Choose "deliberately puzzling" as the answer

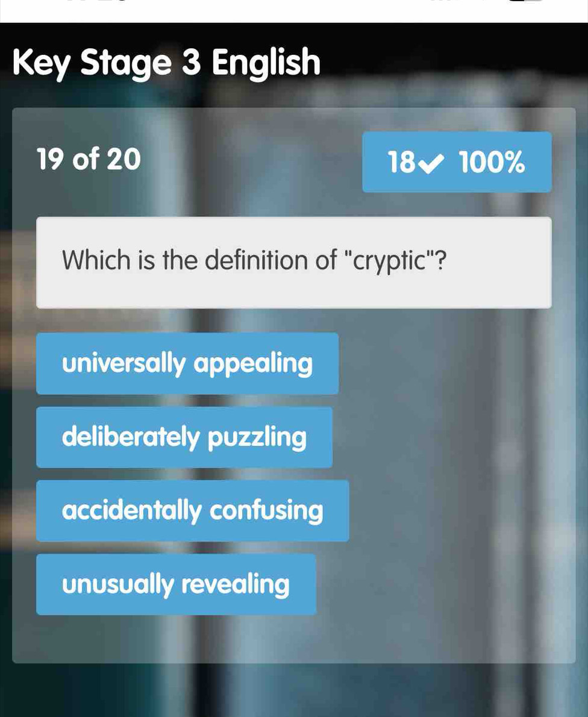pyautogui.click(x=184, y=437)
